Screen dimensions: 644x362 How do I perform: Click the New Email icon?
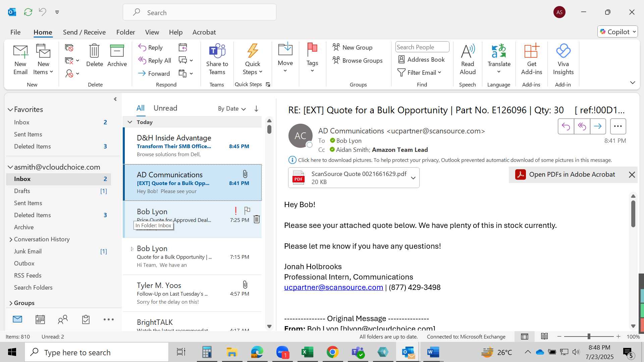click(20, 60)
